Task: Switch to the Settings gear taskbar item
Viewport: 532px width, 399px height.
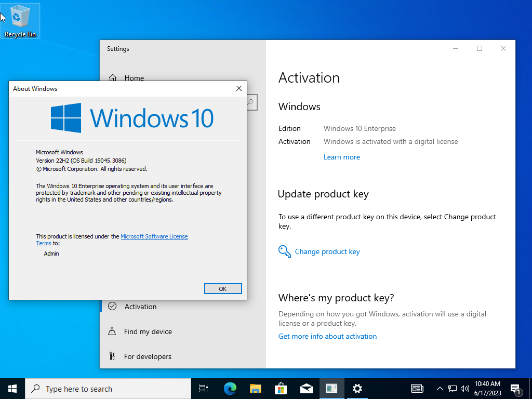Action: (x=357, y=389)
